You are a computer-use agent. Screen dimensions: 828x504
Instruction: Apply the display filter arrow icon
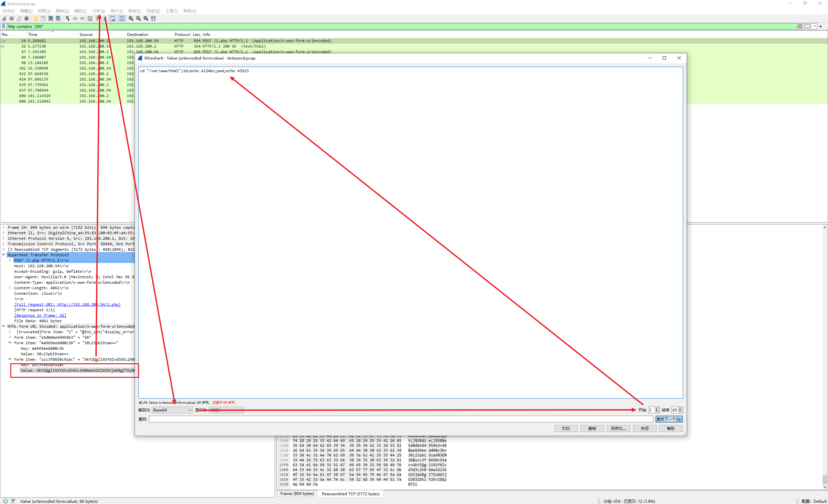tap(807, 26)
